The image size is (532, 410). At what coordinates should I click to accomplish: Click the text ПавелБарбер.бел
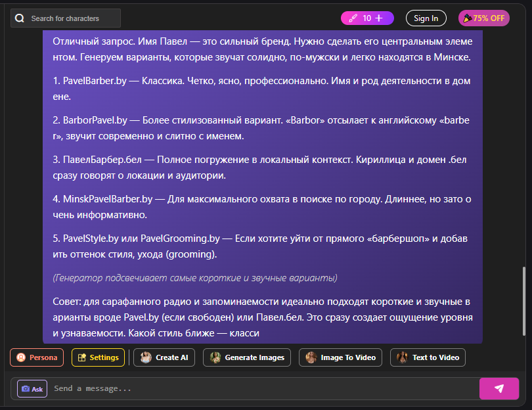tap(102, 160)
